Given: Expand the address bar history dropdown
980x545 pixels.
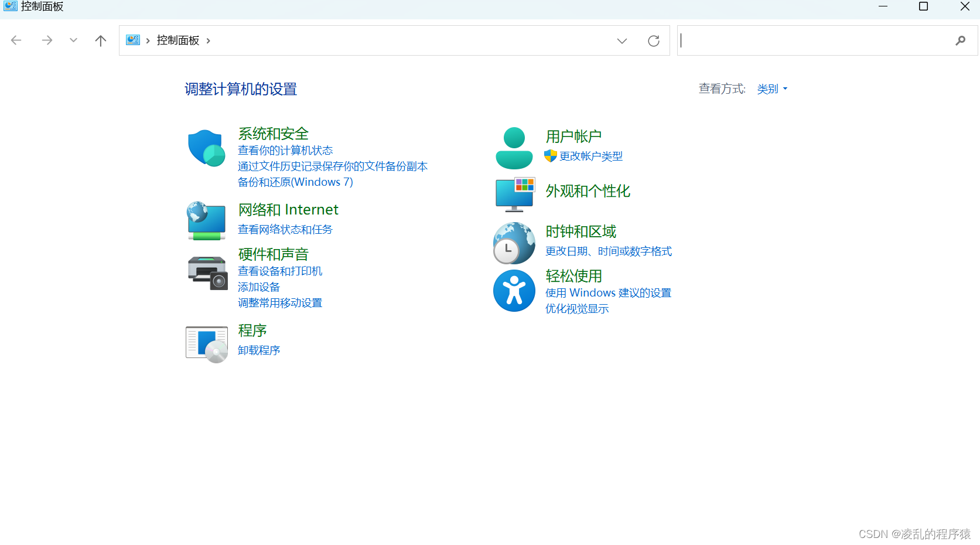Looking at the screenshot, I should pos(622,40).
